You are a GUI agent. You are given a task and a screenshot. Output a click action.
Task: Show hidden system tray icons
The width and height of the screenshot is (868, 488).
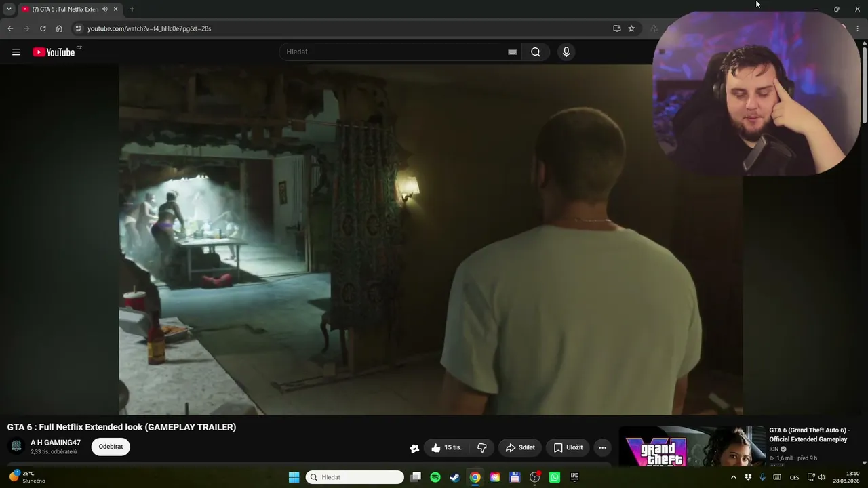click(x=733, y=477)
